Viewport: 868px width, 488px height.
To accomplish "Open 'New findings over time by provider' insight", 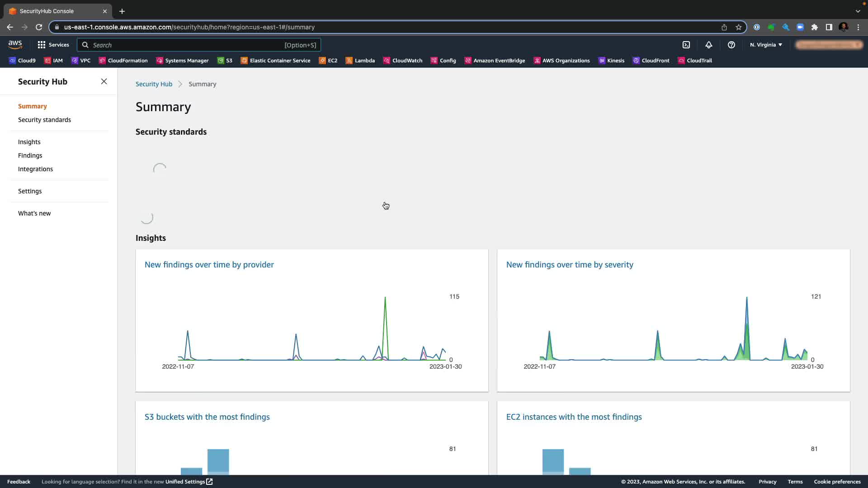I will pyautogui.click(x=209, y=265).
